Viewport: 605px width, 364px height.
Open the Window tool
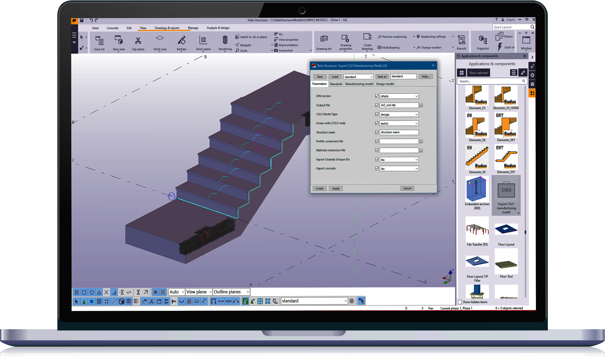pyautogui.click(x=526, y=43)
